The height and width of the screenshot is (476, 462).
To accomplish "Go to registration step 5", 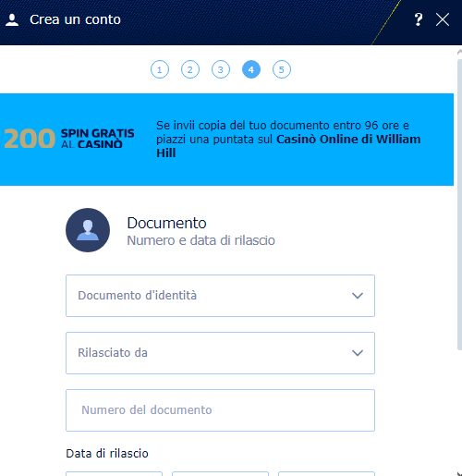I will 282,69.
